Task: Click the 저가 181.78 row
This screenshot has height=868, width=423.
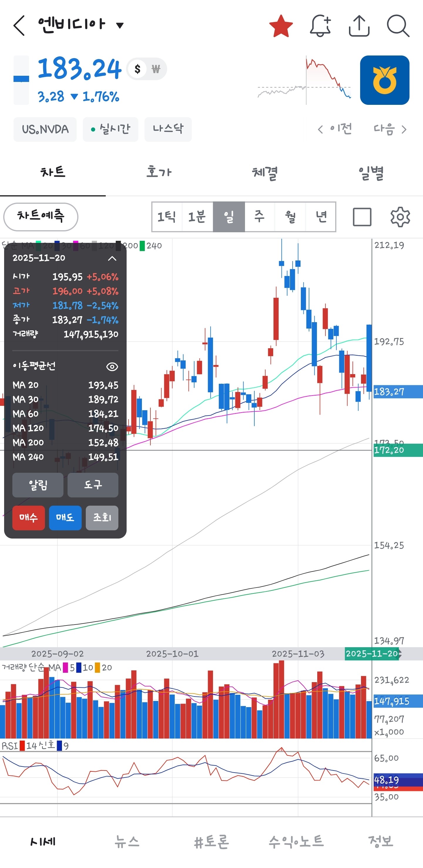Action: tap(66, 306)
